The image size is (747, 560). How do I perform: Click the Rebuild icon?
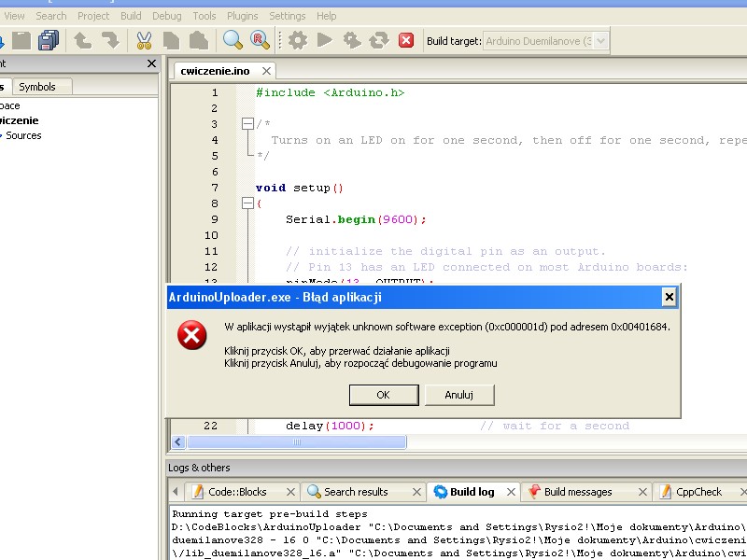[x=379, y=40]
